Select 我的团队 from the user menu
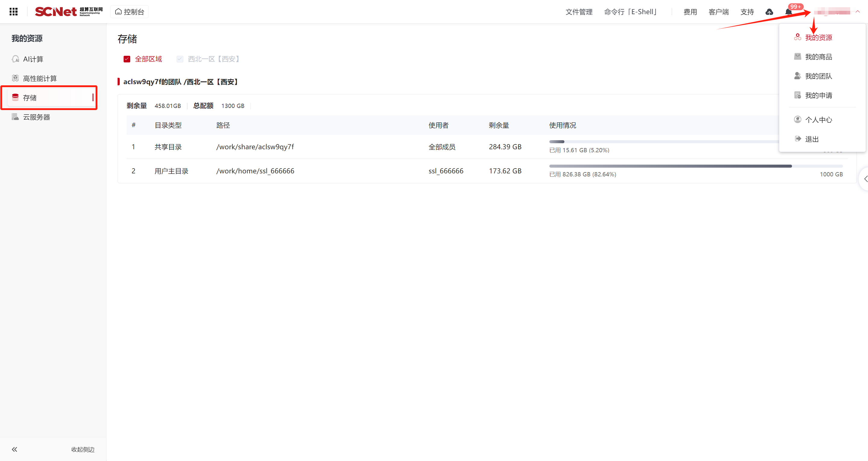The image size is (868, 461). pos(818,76)
